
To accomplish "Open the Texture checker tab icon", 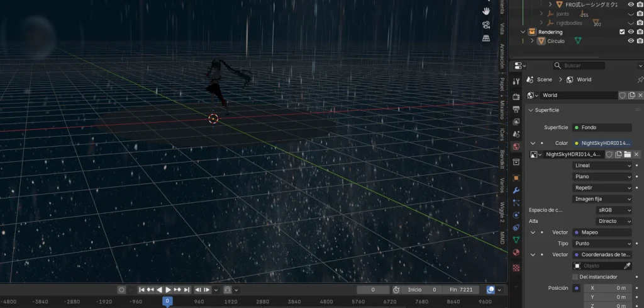I will [516, 268].
